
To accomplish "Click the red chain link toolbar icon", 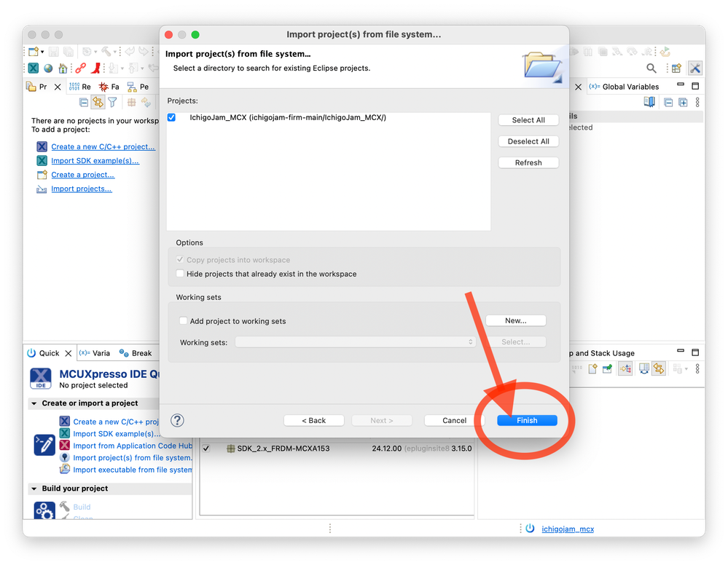I will [80, 68].
